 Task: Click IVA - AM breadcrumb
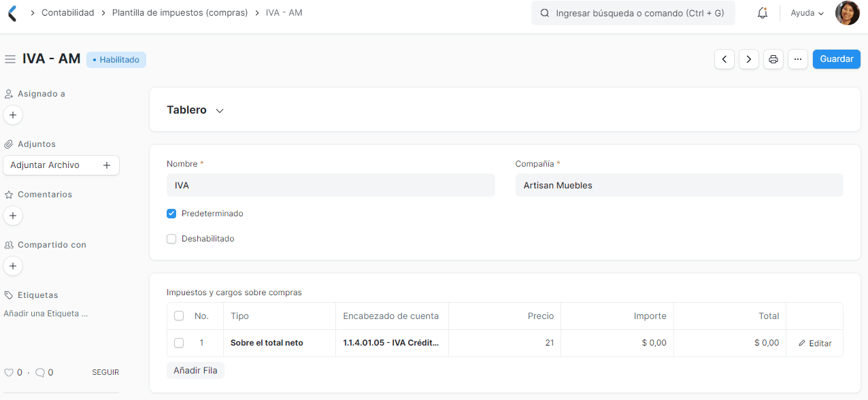point(284,13)
